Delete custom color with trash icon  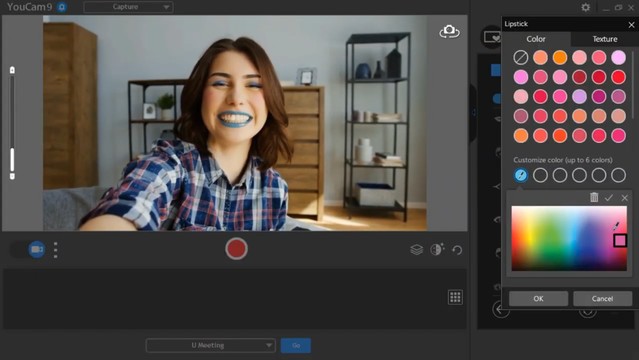pos(594,198)
